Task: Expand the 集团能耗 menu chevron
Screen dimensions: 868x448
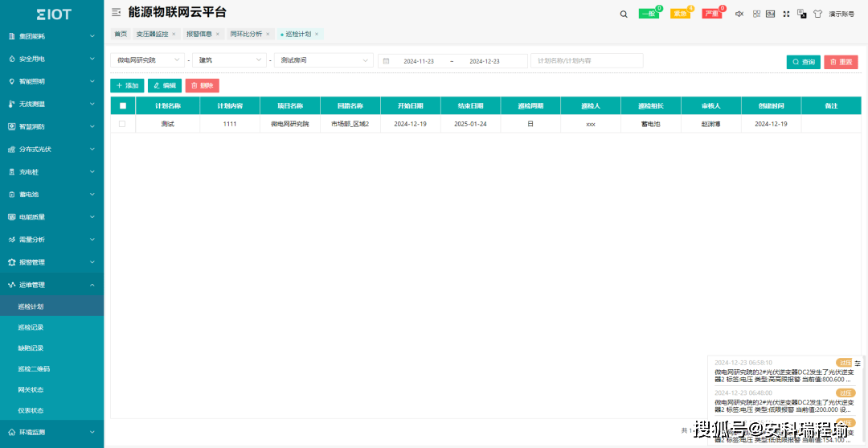Action: click(x=92, y=36)
